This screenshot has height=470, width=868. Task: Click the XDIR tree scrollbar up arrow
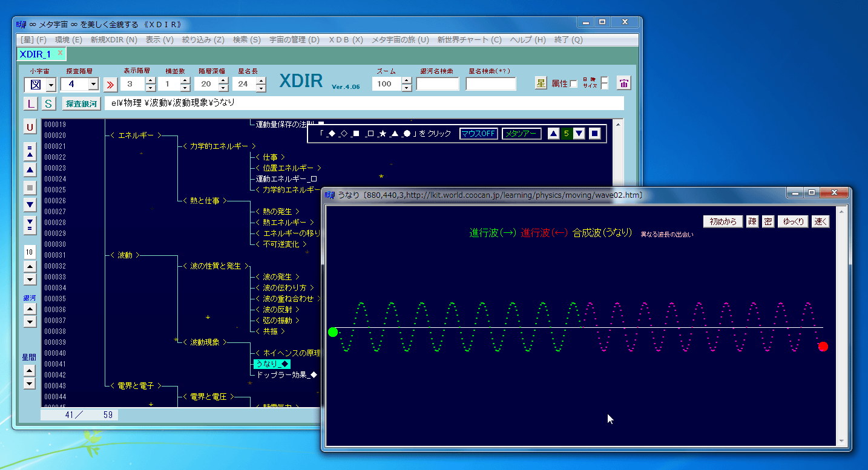pos(618,124)
